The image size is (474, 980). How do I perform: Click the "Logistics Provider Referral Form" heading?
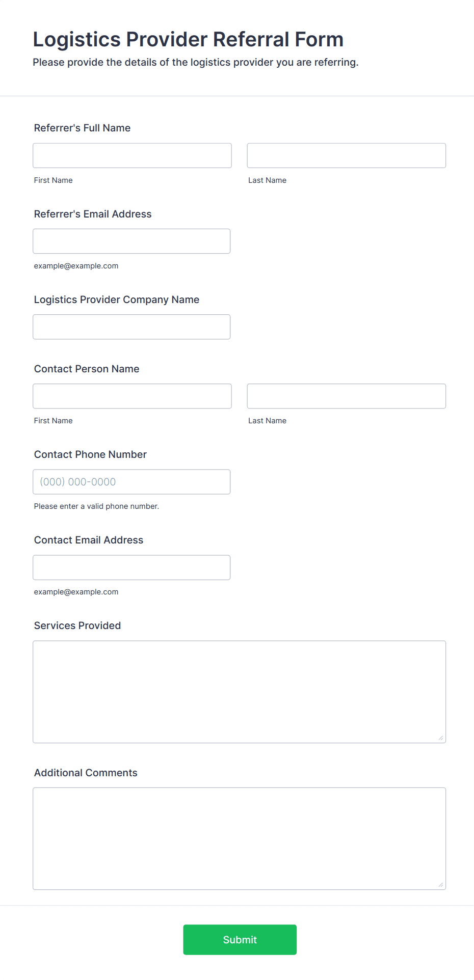(188, 39)
